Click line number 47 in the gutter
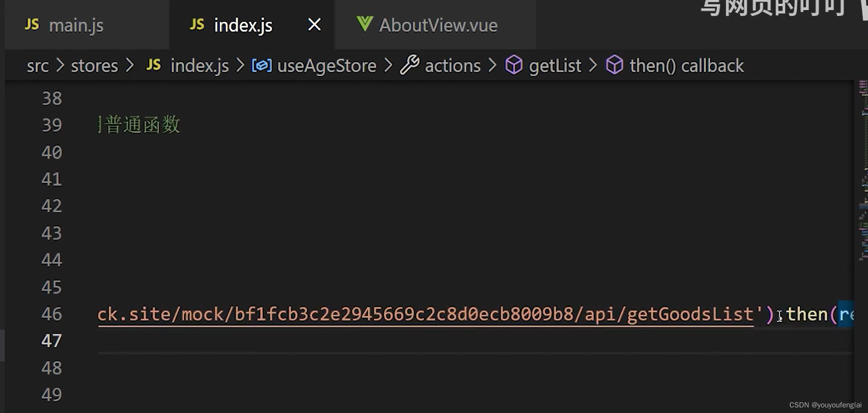This screenshot has height=413, width=868. pyautogui.click(x=52, y=341)
